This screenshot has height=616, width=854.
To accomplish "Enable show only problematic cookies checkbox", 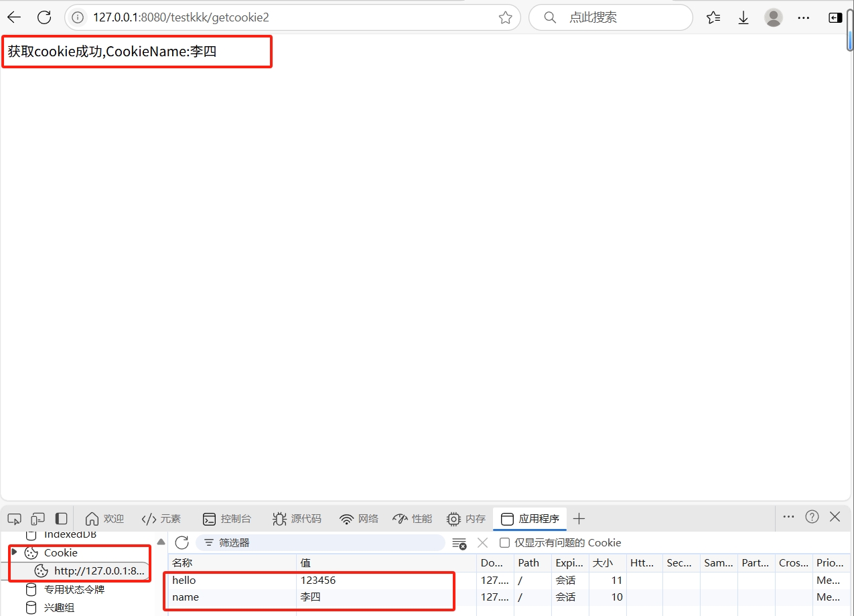I will click(505, 542).
